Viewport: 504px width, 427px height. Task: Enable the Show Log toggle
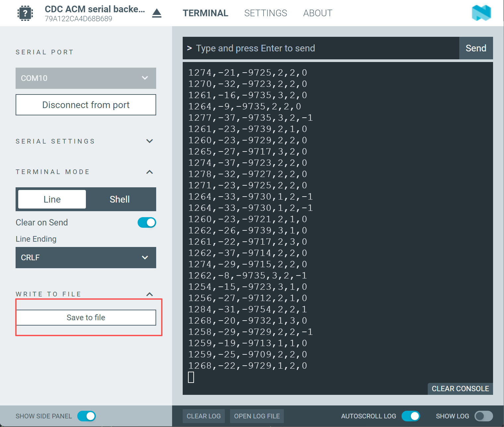point(484,416)
